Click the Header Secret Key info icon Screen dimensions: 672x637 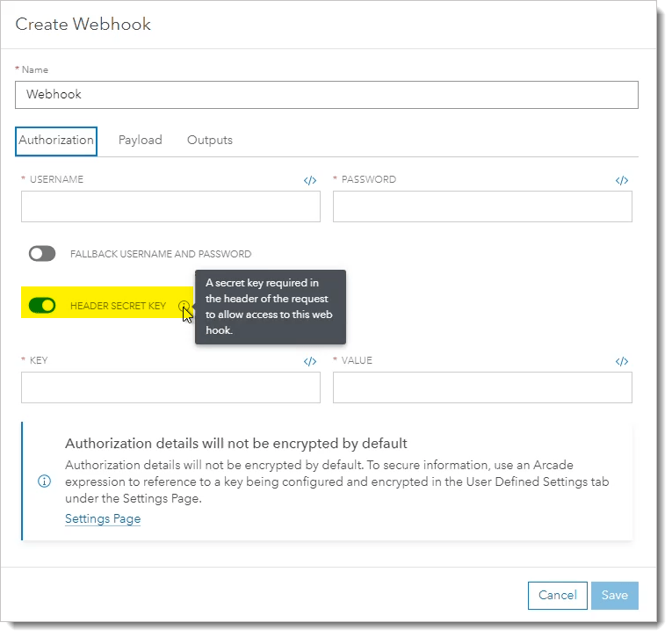pos(183,306)
